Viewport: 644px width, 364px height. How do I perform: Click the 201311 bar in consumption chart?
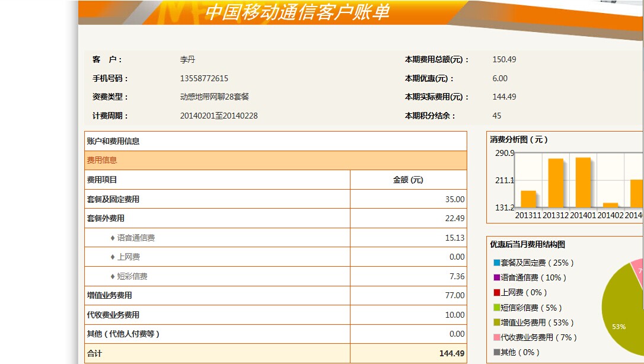528,199
